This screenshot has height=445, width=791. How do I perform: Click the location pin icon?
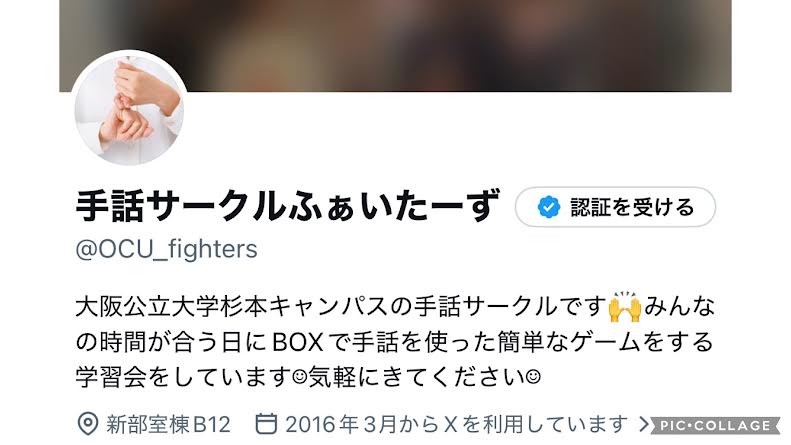coord(88,424)
